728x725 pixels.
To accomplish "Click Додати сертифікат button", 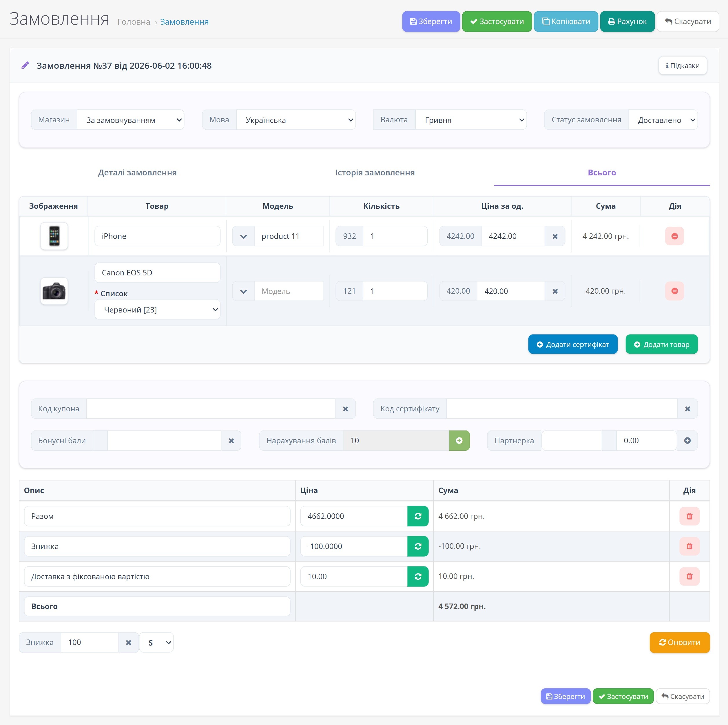I will point(573,344).
